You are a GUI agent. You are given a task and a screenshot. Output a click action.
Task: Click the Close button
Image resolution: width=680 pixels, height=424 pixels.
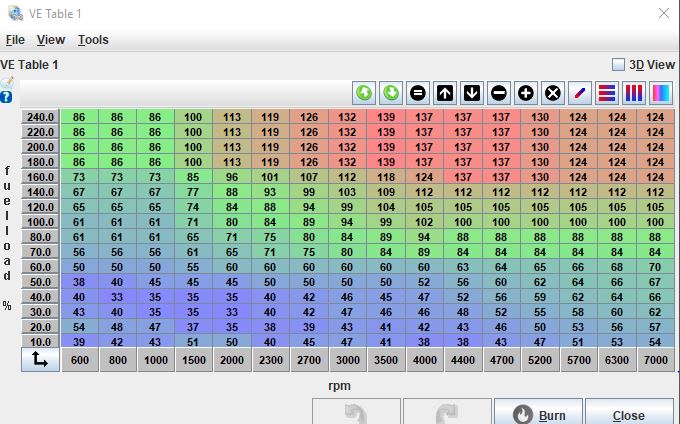(628, 415)
